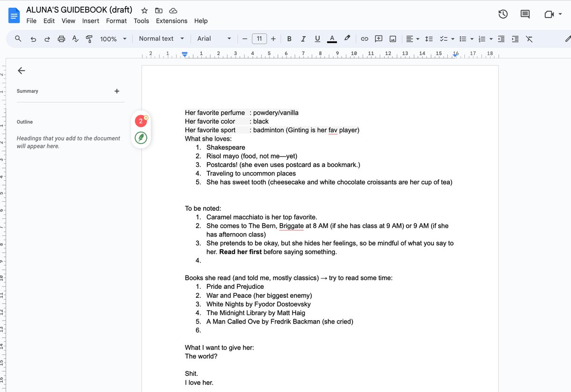Image resolution: width=571 pixels, height=392 pixels.
Task: Click the left indent marker on ruler
Action: pos(185,55)
